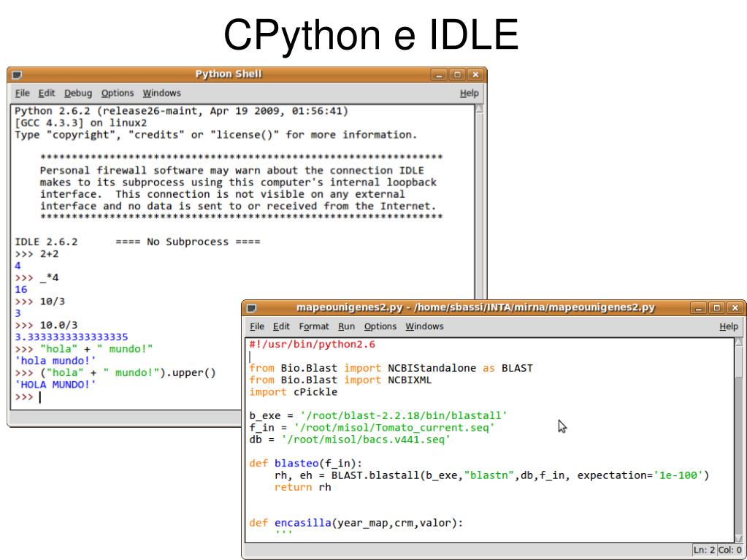Open File menu in mapeounigenes2.py editor
The image size is (747, 560).
click(x=257, y=326)
